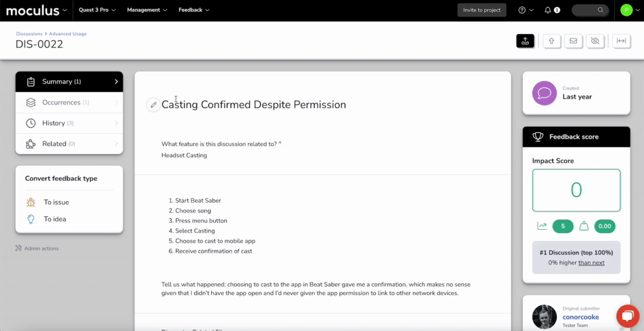Click the green user avatar

627,10
